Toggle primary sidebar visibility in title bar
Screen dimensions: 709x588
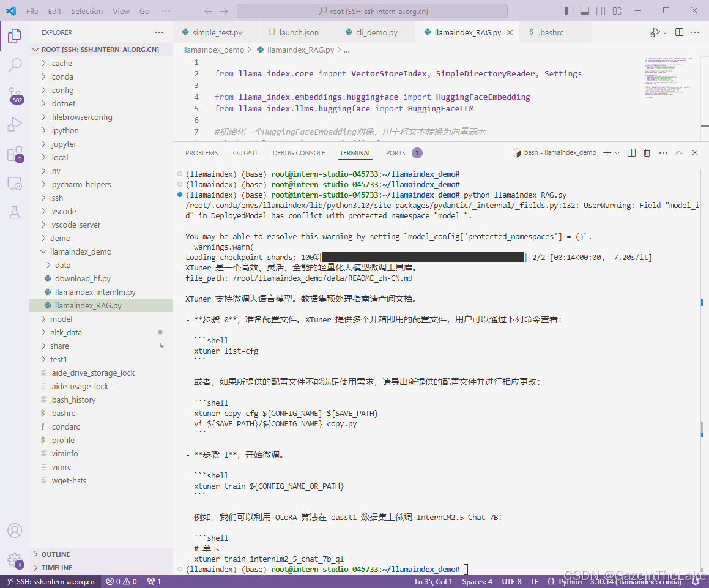tap(568, 10)
